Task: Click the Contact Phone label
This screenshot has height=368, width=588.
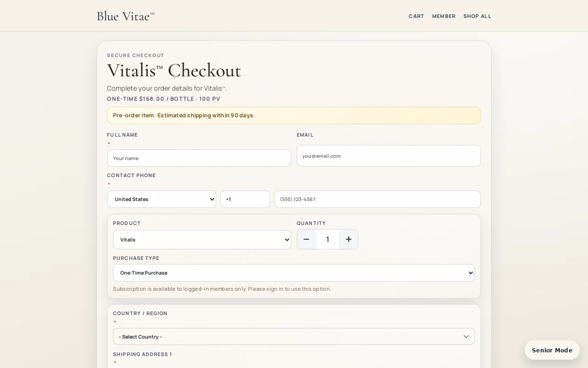Action: [x=131, y=175]
